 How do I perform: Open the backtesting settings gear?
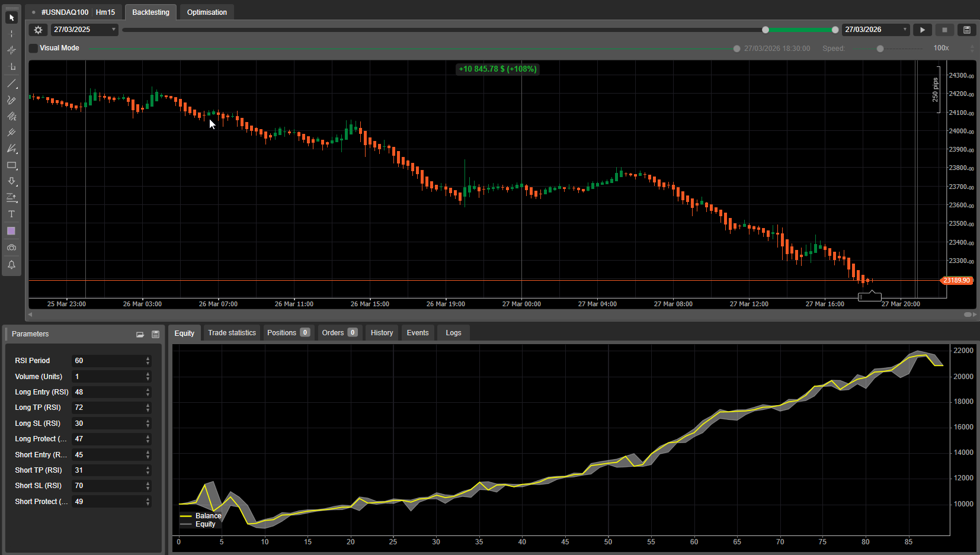[38, 30]
